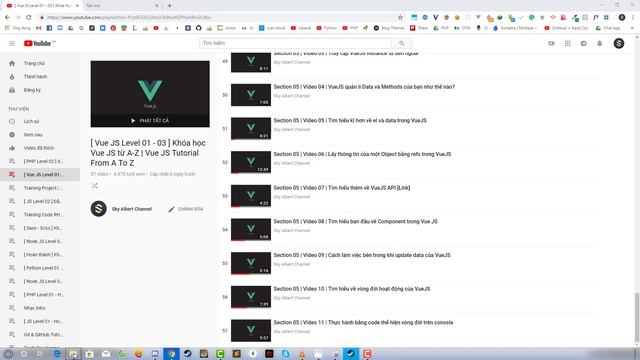
Task: Open the account avatar in YouTube header
Action: coord(619,43)
